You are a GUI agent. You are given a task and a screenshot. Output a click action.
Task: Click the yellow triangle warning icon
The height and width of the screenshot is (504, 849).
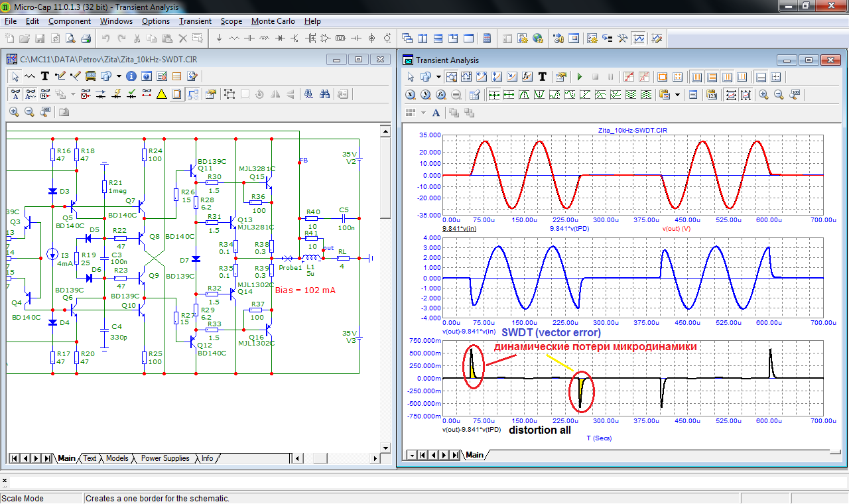(161, 94)
